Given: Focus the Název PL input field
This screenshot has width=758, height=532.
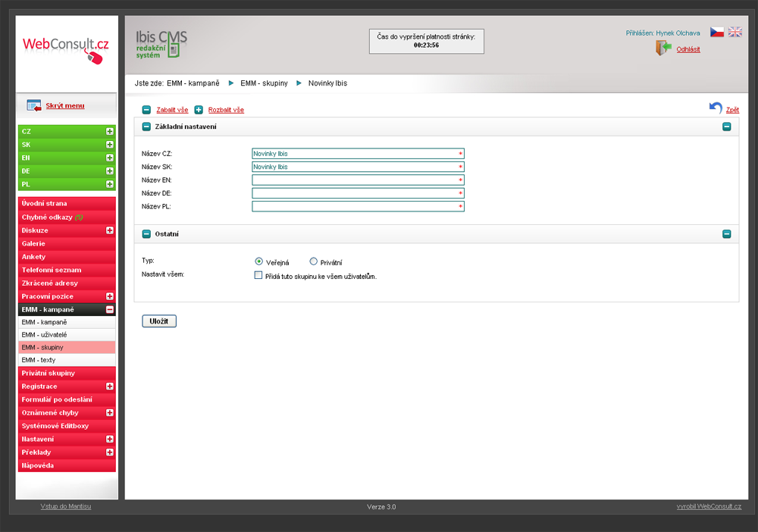Looking at the screenshot, I should (x=359, y=206).
